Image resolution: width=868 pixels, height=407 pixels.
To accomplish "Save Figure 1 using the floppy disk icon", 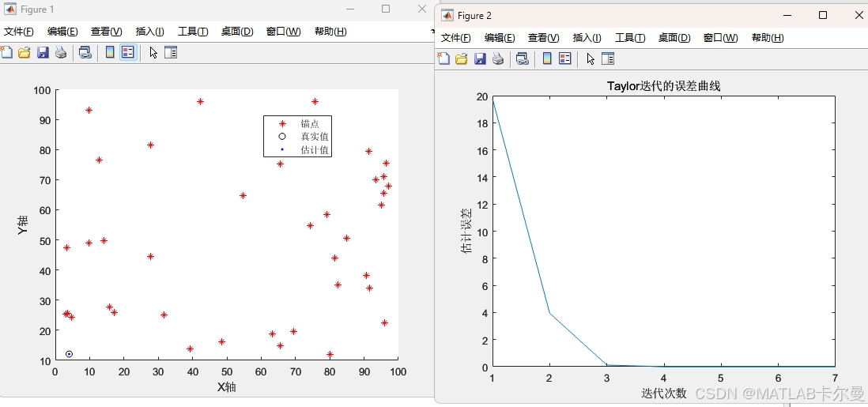I will coord(43,53).
